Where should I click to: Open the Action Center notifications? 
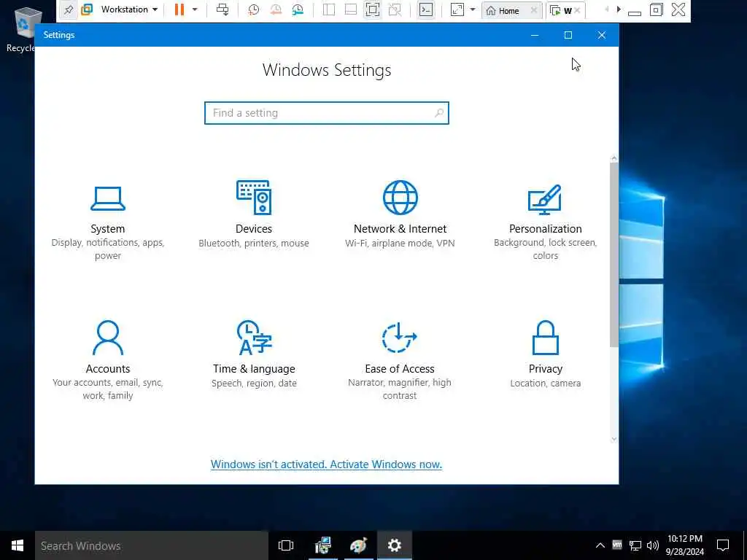723,545
